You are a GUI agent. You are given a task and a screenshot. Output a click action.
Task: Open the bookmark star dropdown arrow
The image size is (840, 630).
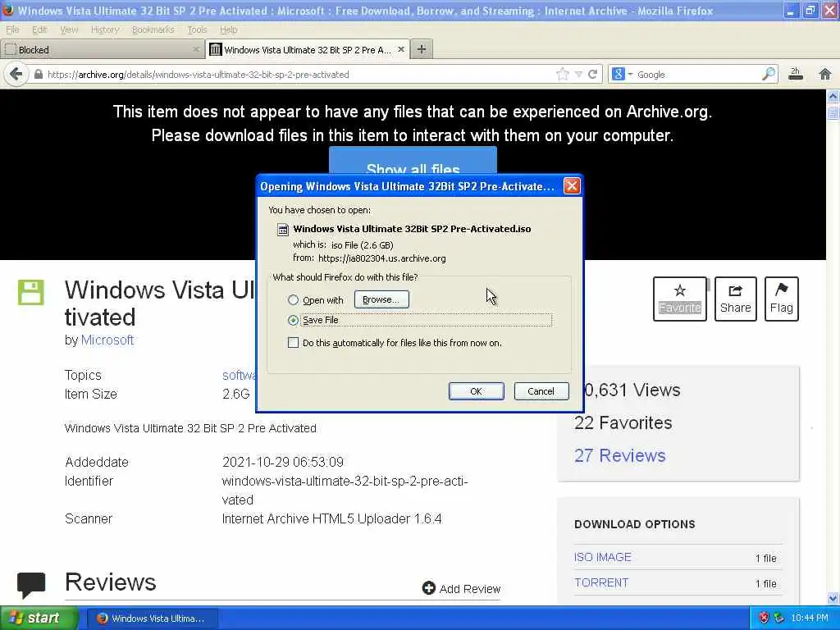tap(578, 75)
